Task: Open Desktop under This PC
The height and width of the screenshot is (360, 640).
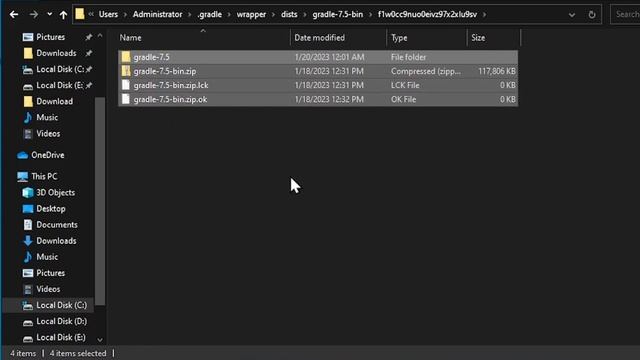Action: click(x=51, y=209)
